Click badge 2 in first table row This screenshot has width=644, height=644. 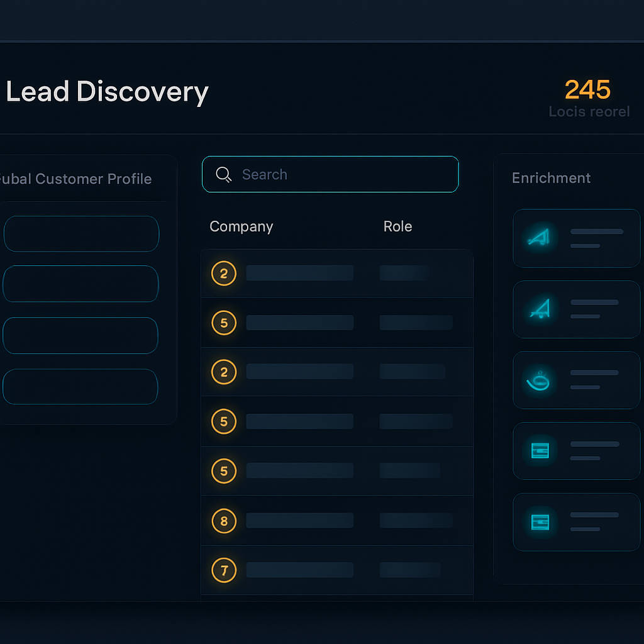click(224, 273)
